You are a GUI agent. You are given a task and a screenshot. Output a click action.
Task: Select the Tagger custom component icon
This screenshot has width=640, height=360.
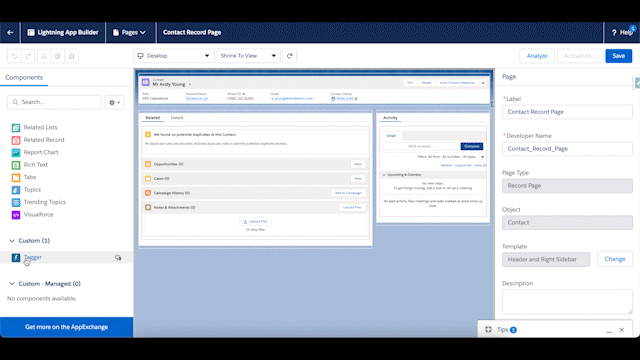point(16,258)
